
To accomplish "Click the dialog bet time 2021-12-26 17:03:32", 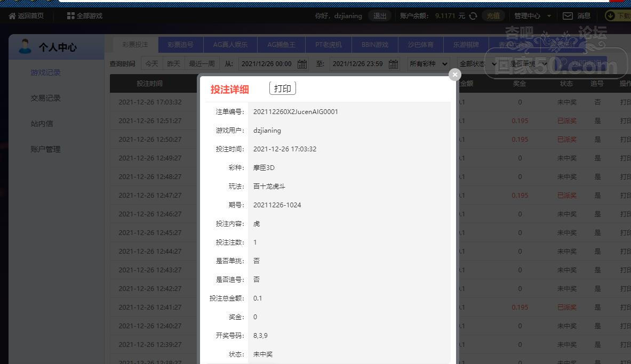I will pos(285,149).
